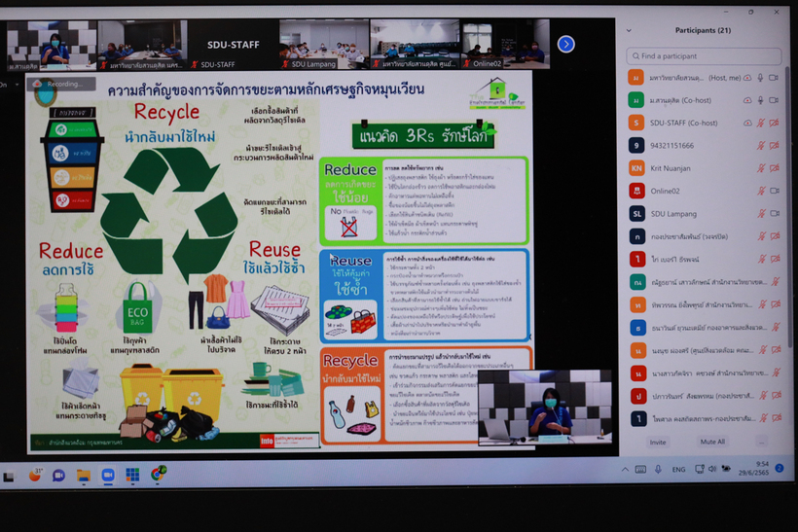
Task: Open Google Chrome from the taskbar
Action: tap(159, 474)
